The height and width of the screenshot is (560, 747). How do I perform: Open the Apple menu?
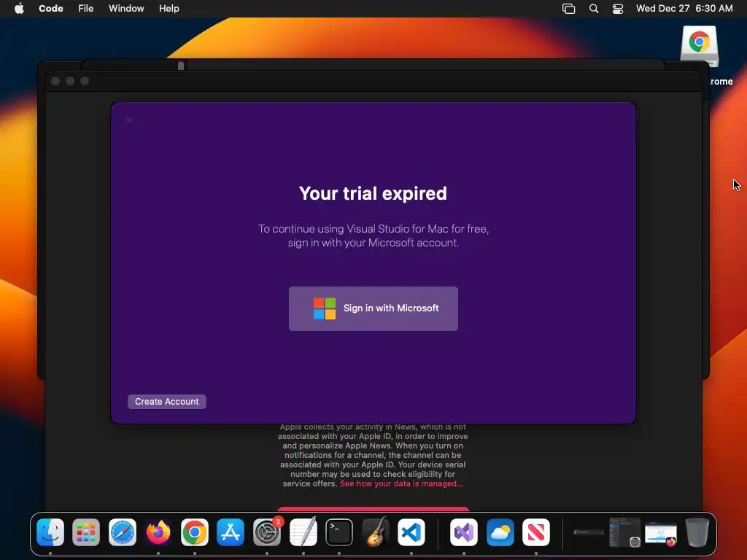point(19,8)
